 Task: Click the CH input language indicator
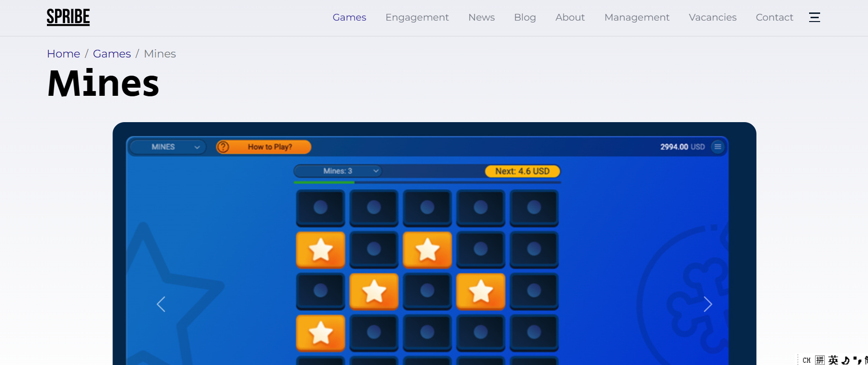(x=807, y=360)
